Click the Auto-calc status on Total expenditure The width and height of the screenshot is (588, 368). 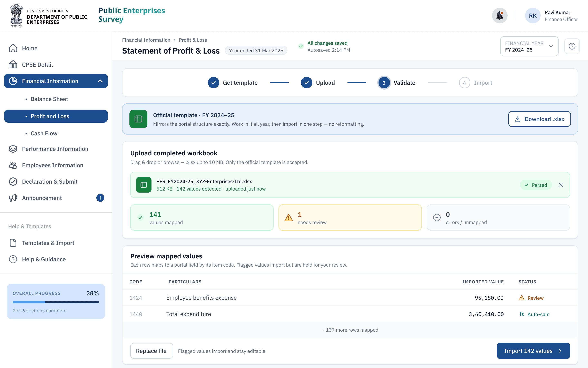point(534,314)
